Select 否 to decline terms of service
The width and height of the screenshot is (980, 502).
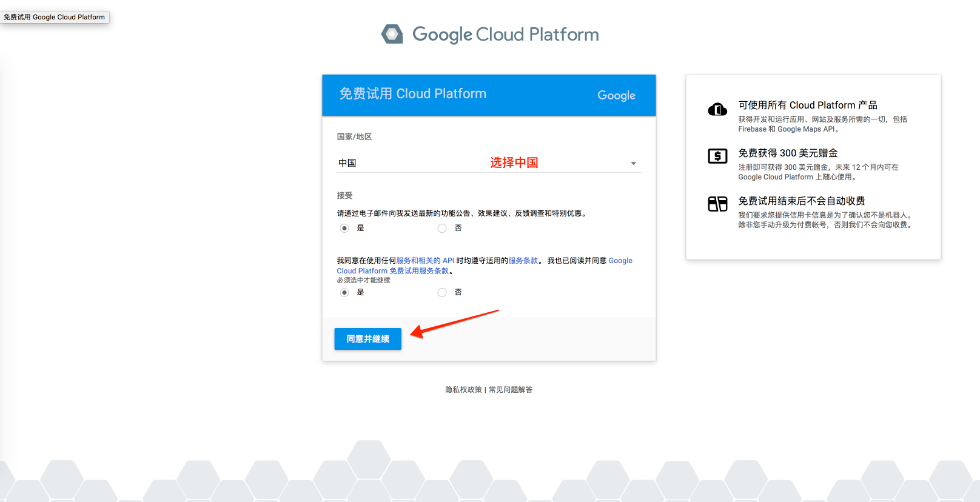click(442, 292)
